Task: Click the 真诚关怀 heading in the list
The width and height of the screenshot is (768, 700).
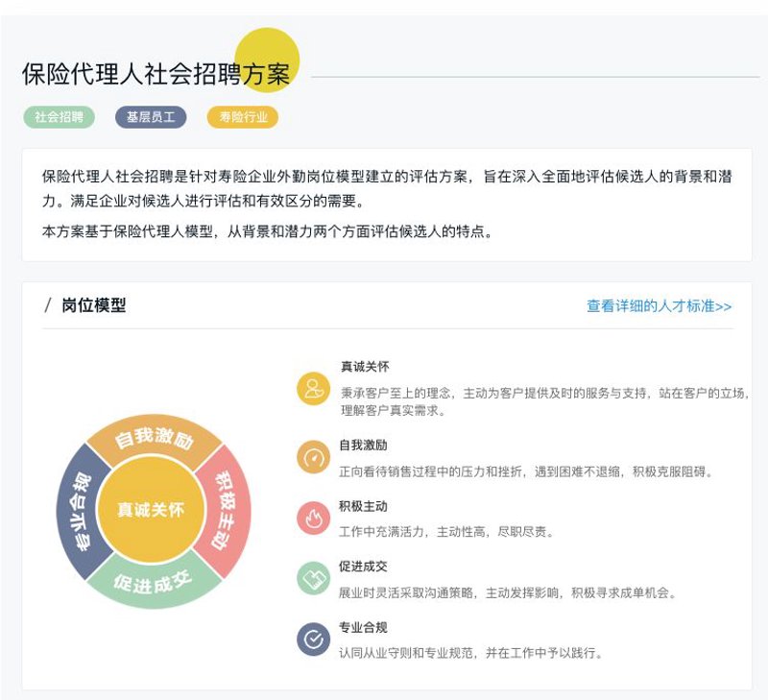Action: click(365, 367)
